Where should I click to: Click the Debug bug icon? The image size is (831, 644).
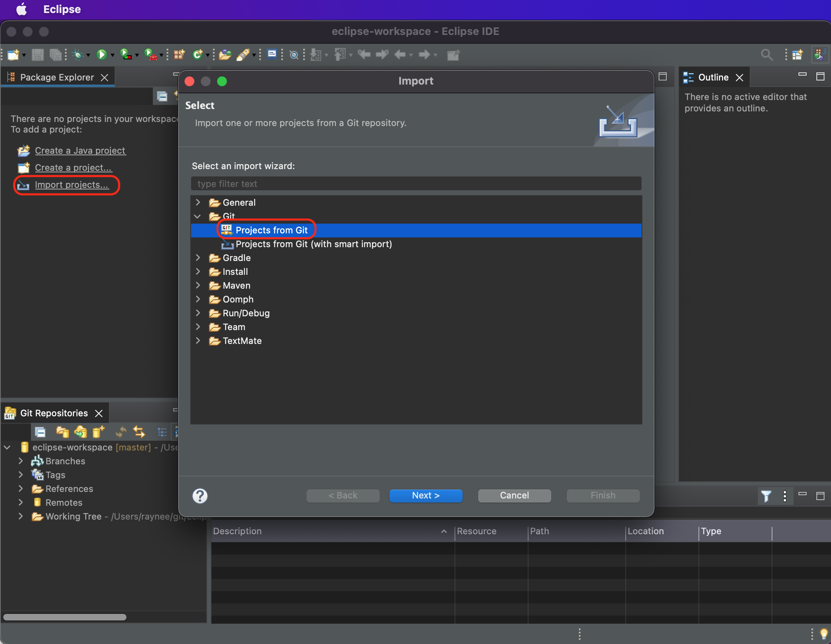pos(77,54)
